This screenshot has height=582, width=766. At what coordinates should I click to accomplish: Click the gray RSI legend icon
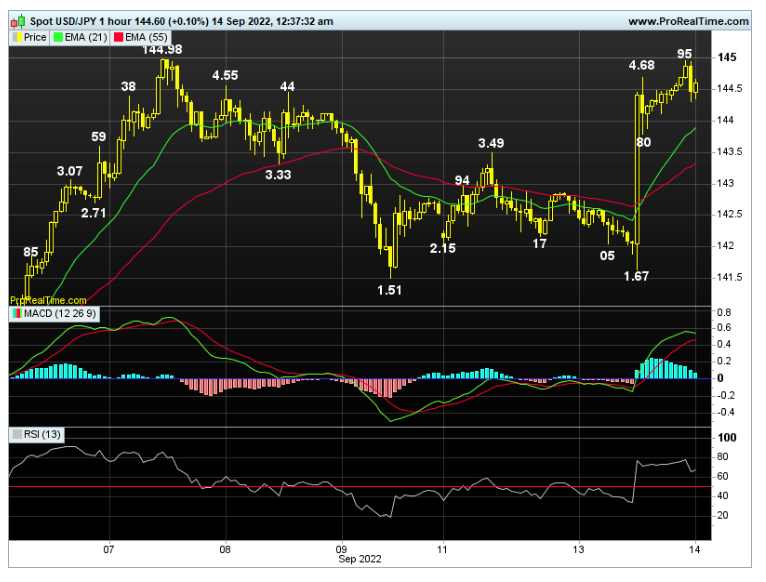click(17, 434)
